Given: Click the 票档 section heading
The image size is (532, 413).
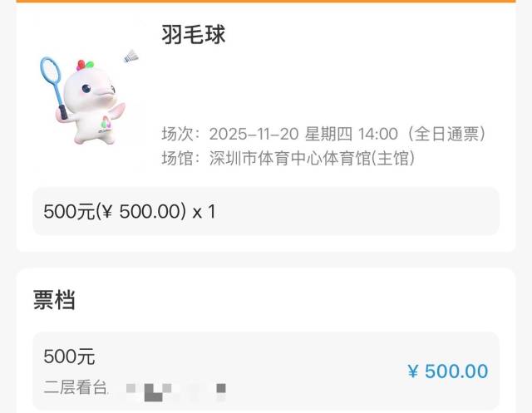Looking at the screenshot, I should (x=54, y=300).
